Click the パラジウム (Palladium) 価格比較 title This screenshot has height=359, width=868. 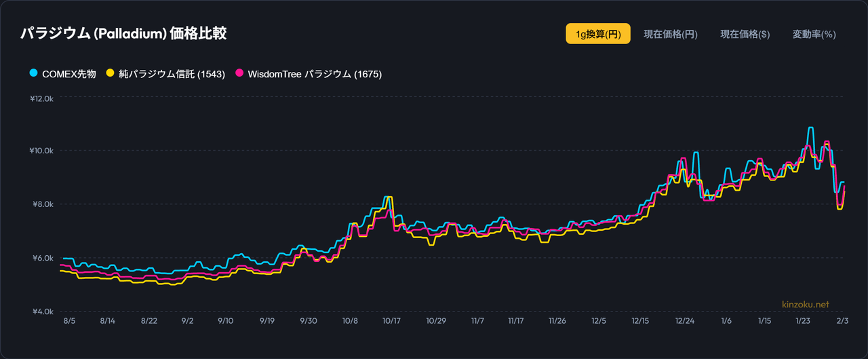click(123, 33)
